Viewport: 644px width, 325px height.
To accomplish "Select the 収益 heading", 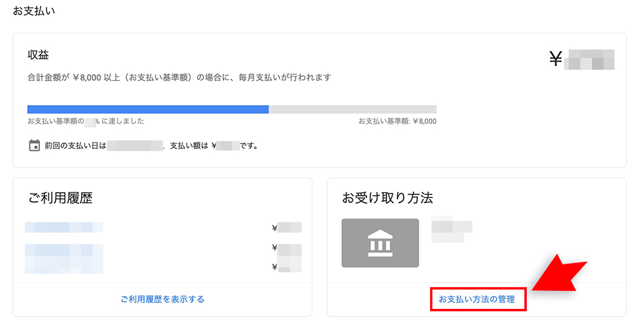I will coord(38,55).
